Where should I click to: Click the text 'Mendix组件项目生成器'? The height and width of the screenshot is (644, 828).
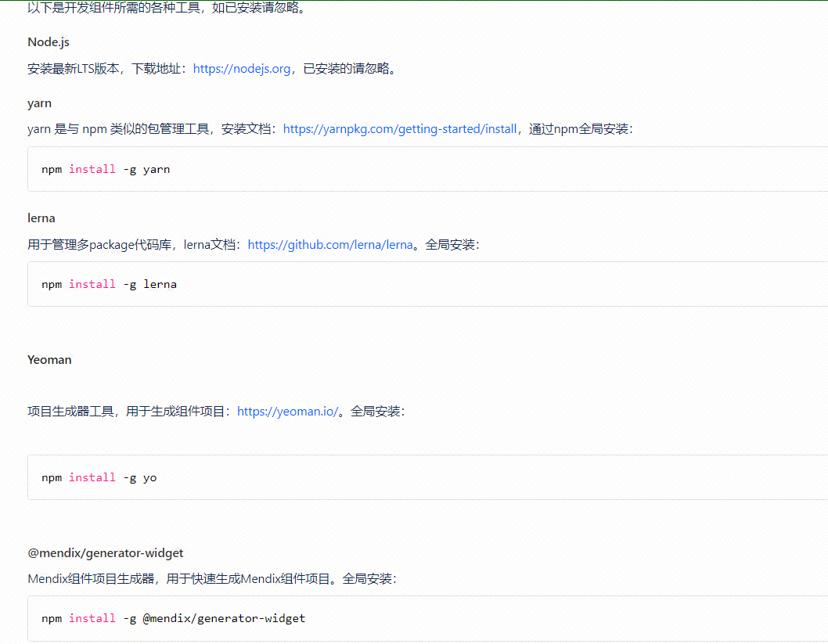91,578
